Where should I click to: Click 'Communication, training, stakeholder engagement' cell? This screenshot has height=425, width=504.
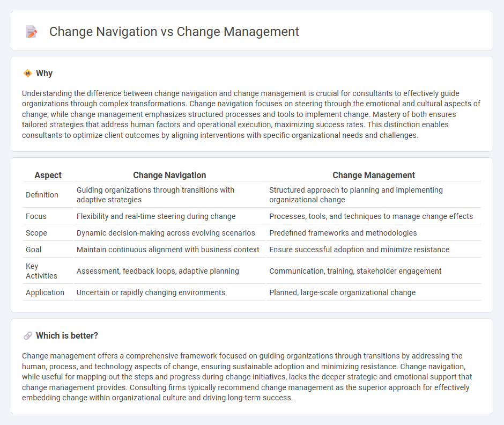374,271
